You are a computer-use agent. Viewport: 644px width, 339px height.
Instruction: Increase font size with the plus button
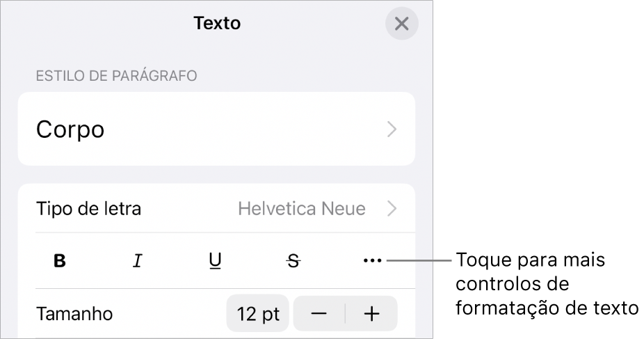(x=372, y=314)
